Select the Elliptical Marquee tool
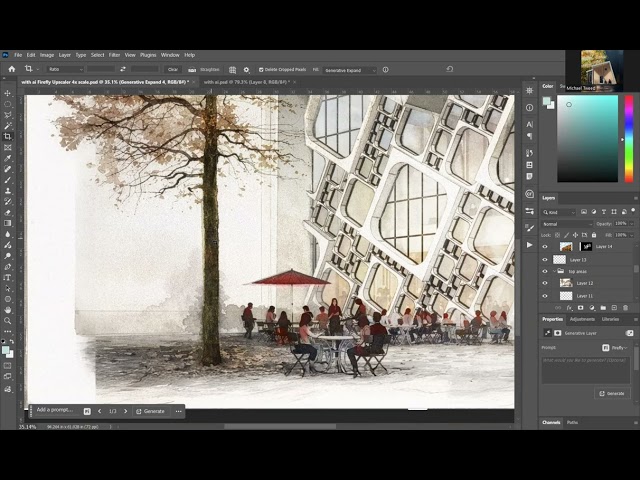The height and width of the screenshot is (480, 640). click(7, 104)
